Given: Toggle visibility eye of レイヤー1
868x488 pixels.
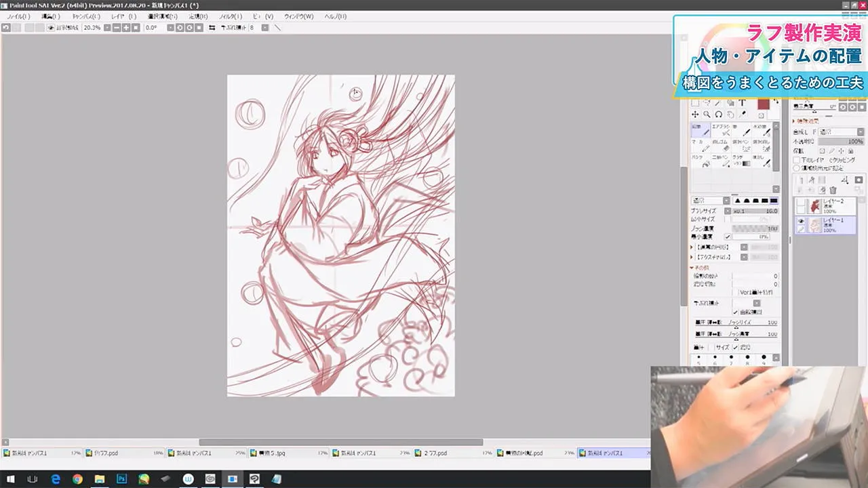Looking at the screenshot, I should click(801, 222).
